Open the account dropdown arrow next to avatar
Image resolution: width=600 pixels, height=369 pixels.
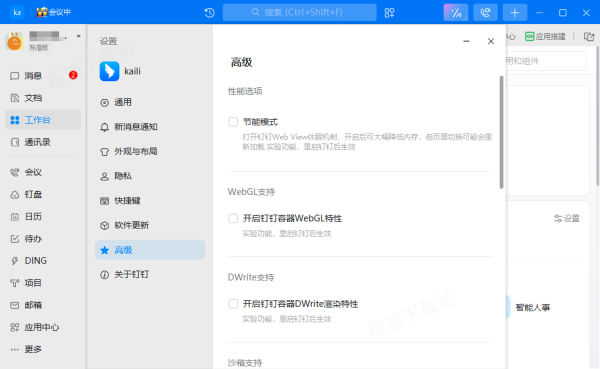tap(78, 36)
